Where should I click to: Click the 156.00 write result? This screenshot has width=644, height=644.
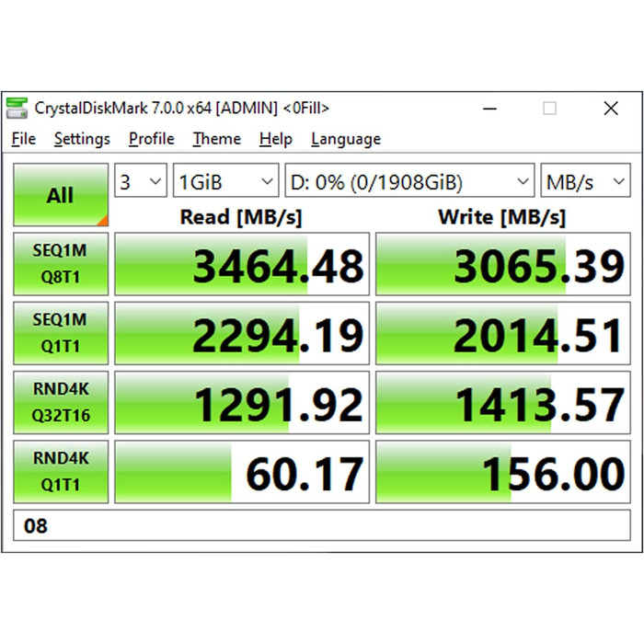[503, 472]
